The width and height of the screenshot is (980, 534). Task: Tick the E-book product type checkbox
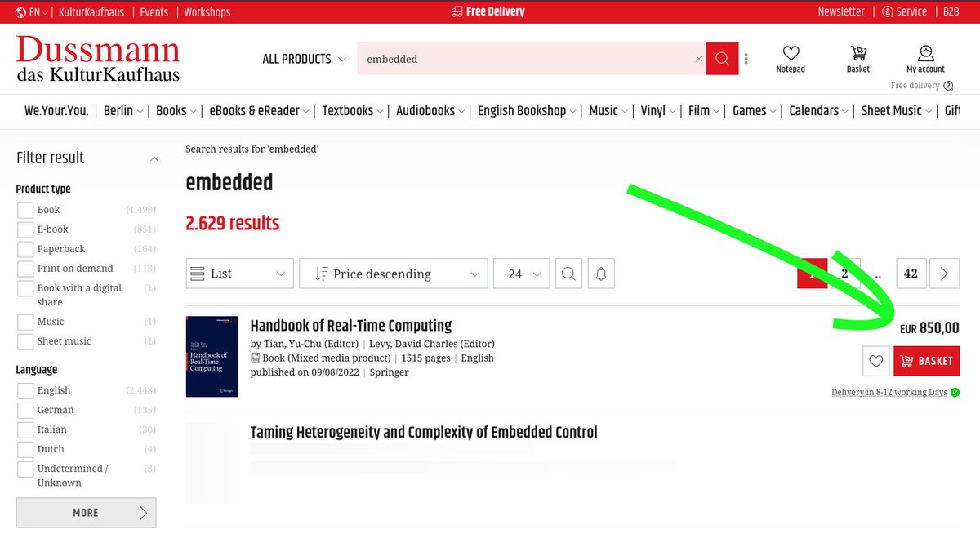coord(25,229)
